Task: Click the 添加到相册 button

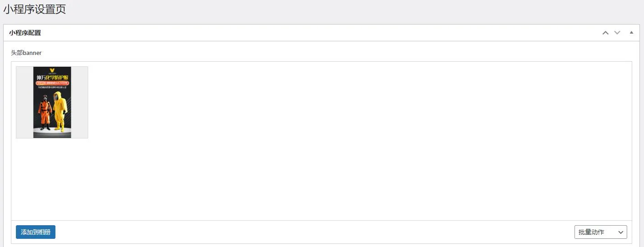Action: pyautogui.click(x=35, y=232)
